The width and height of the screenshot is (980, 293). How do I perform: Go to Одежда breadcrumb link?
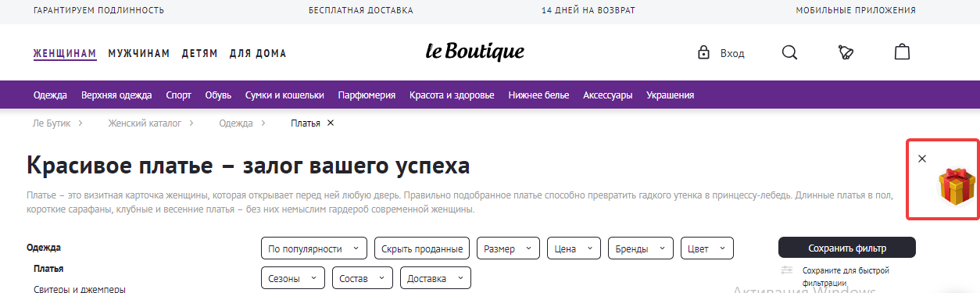coord(236,123)
